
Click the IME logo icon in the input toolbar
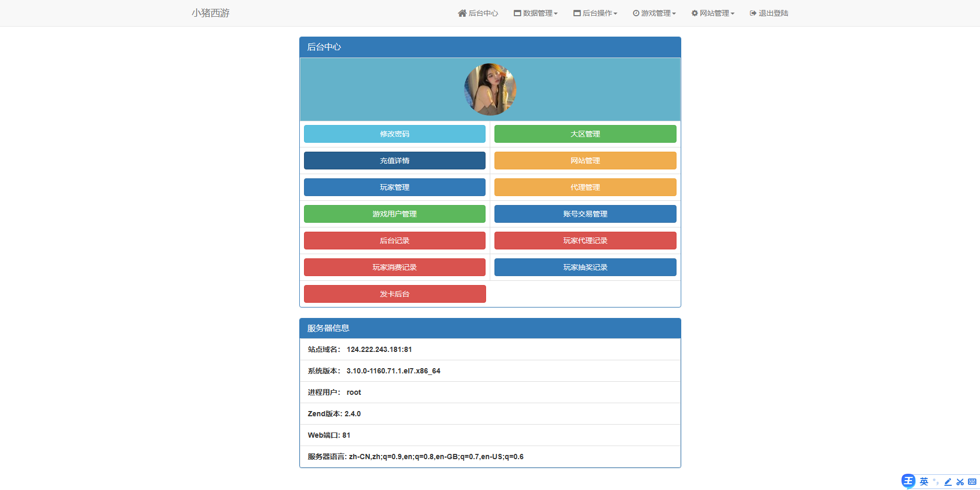point(908,481)
